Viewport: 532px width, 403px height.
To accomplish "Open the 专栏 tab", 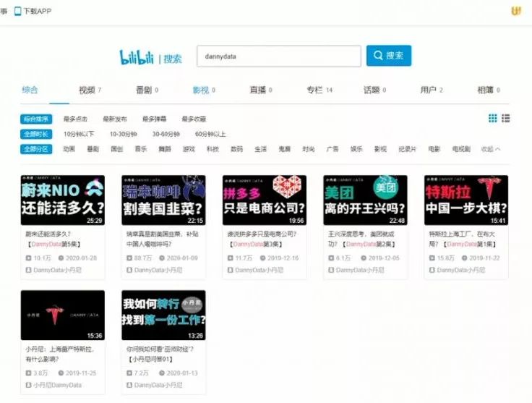I will pyautogui.click(x=319, y=90).
